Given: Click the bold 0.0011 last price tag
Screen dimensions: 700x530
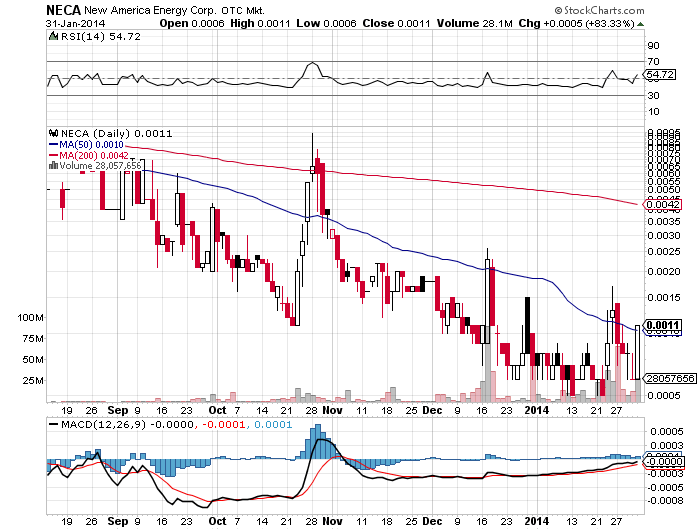Looking at the screenshot, I should click(663, 325).
